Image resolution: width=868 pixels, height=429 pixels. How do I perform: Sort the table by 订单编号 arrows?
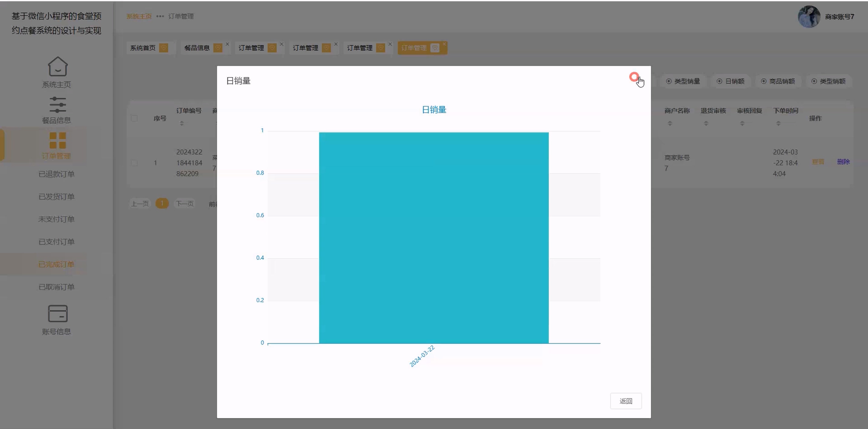pyautogui.click(x=182, y=123)
